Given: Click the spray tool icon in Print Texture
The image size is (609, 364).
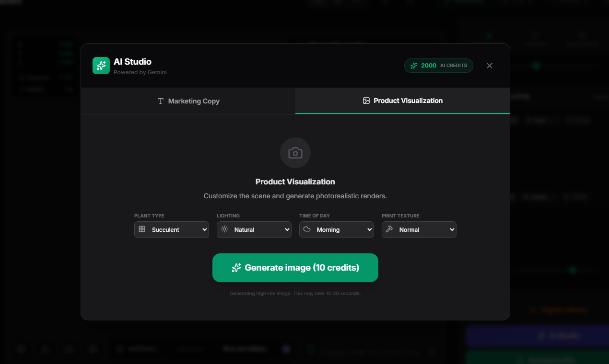Looking at the screenshot, I should (389, 229).
